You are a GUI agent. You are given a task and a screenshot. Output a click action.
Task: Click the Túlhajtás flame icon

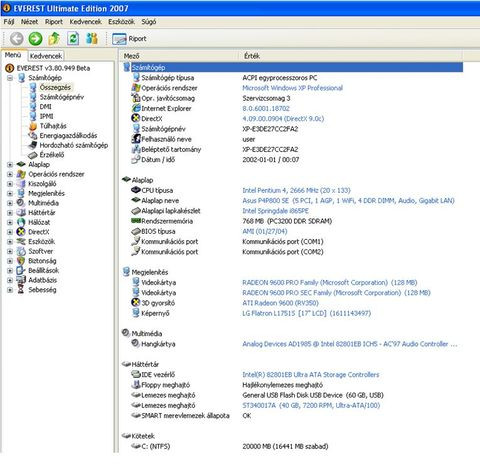[x=33, y=126]
